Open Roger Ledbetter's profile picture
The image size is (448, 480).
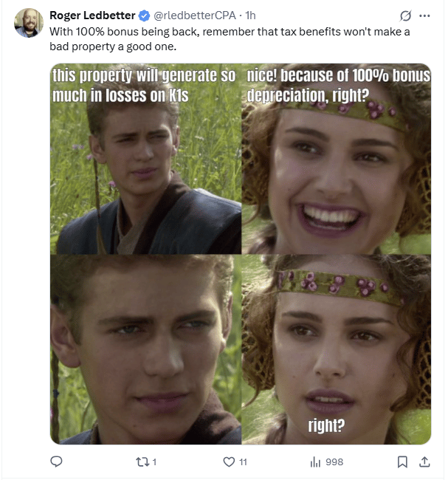pyautogui.click(x=29, y=23)
